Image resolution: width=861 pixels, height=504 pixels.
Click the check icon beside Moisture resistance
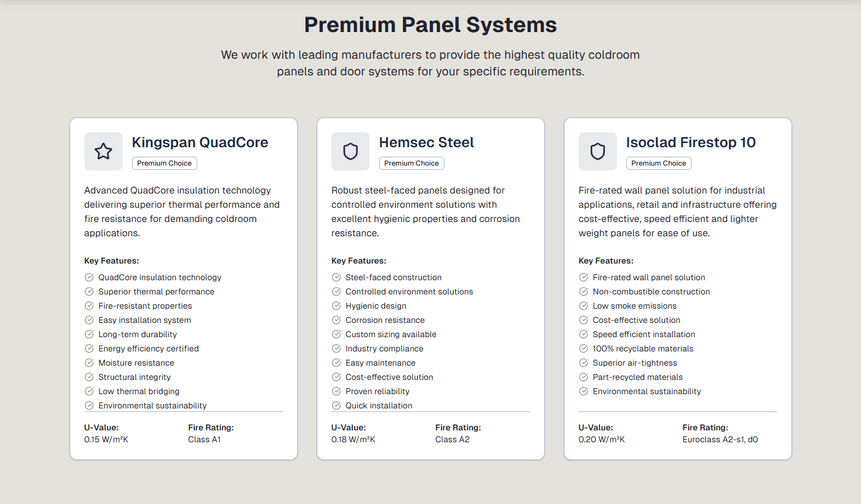tap(89, 363)
